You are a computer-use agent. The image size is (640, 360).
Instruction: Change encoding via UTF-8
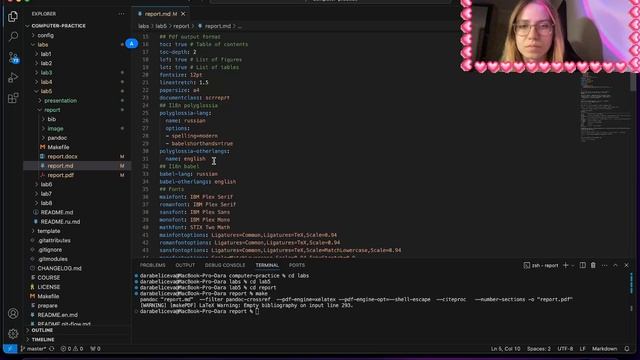point(565,349)
